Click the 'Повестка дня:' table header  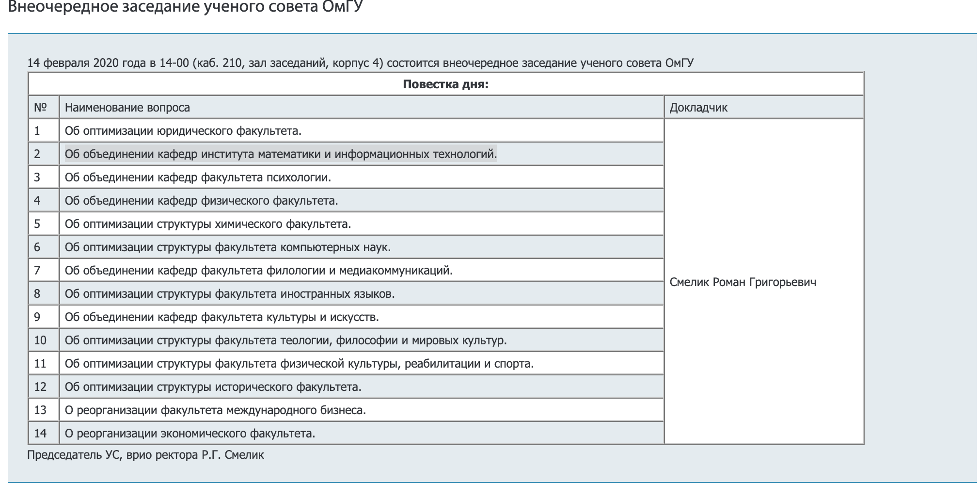tap(446, 84)
